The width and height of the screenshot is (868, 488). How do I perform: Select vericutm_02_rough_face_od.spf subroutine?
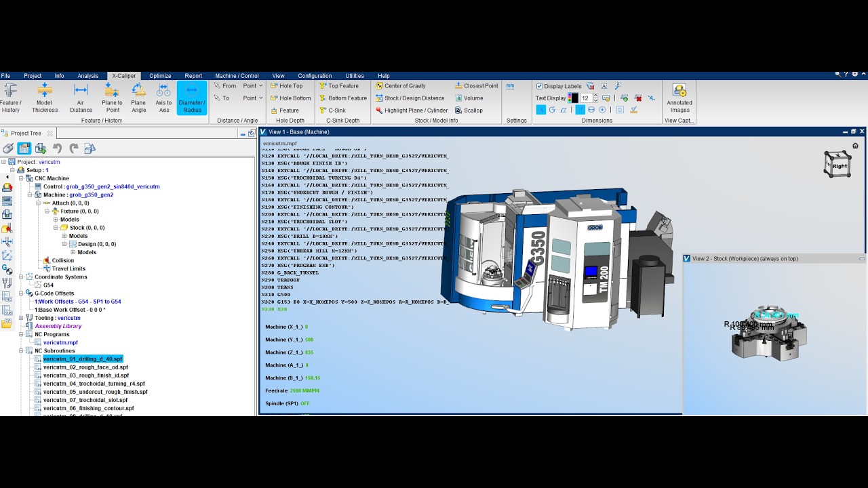click(85, 367)
